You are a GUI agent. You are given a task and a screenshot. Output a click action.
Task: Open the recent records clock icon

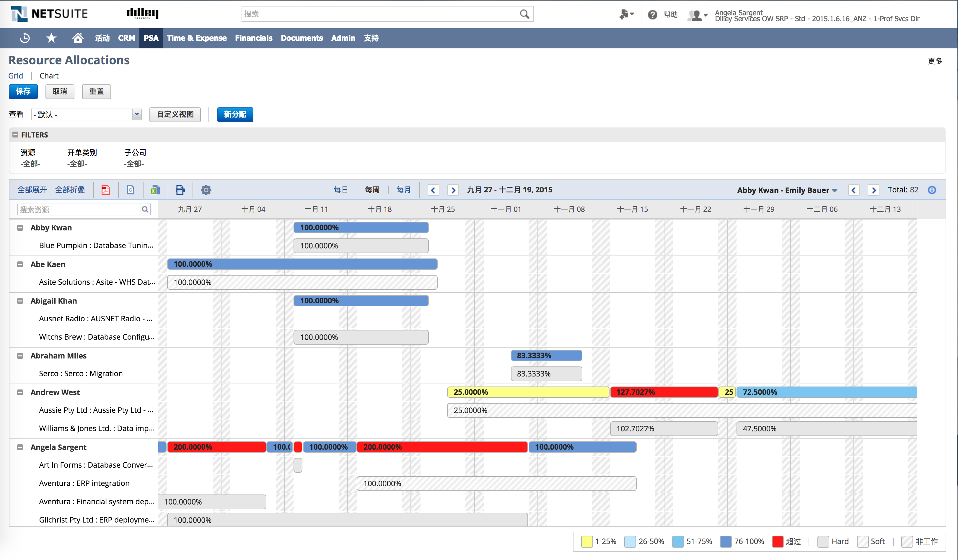point(25,38)
